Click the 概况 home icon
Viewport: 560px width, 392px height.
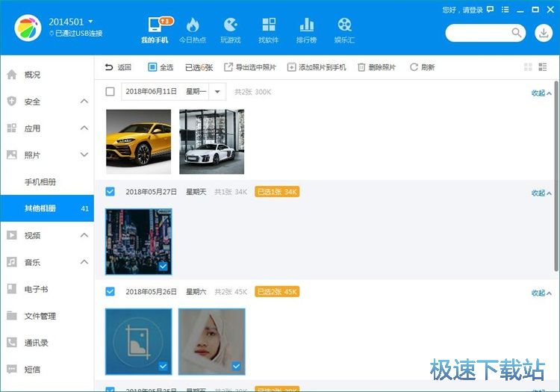(x=12, y=74)
